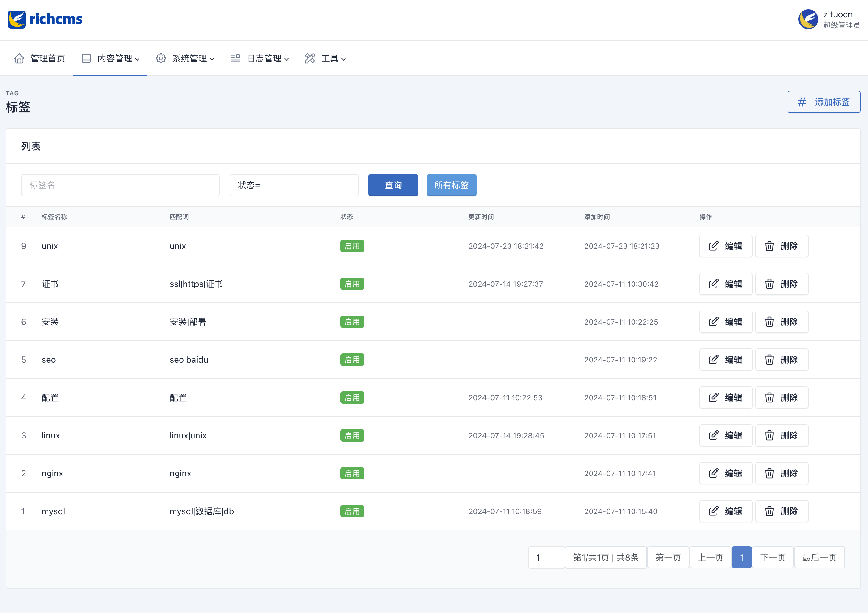868x613 pixels.
Task: Click the tools icon beside 工具
Action: [310, 59]
